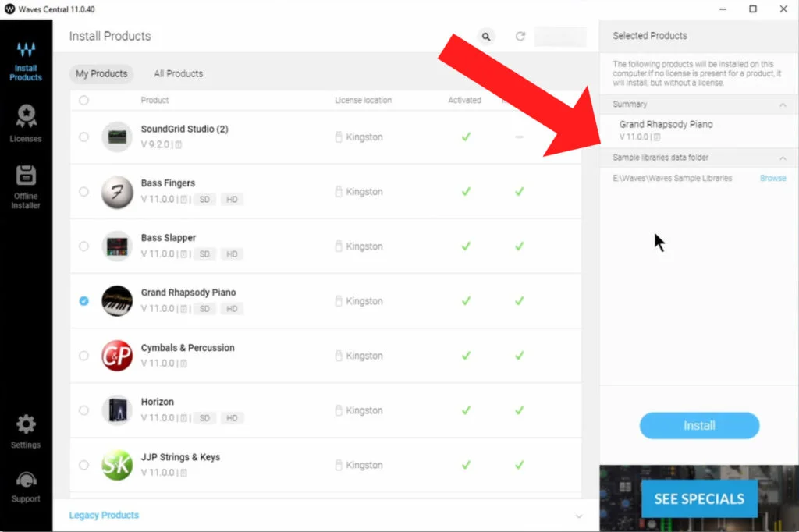Click the Cymbals & Percussion product name
This screenshot has height=532, width=799.
point(187,348)
